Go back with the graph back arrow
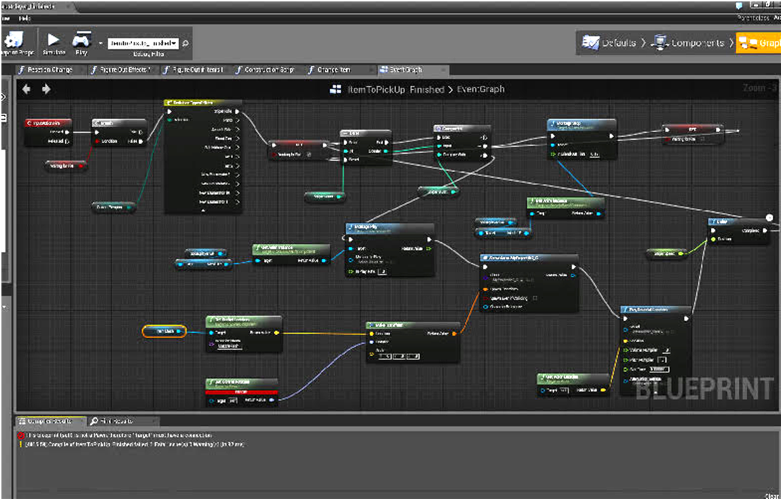The image size is (782, 500). [26, 89]
